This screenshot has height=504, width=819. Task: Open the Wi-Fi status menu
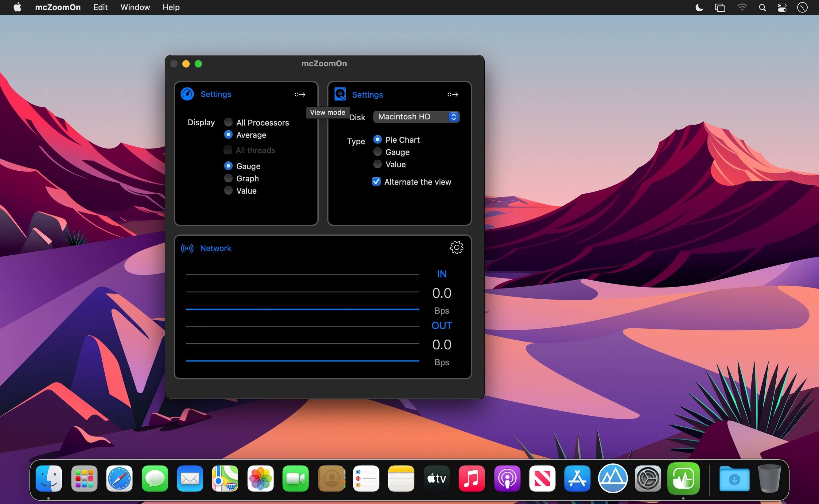pos(742,7)
